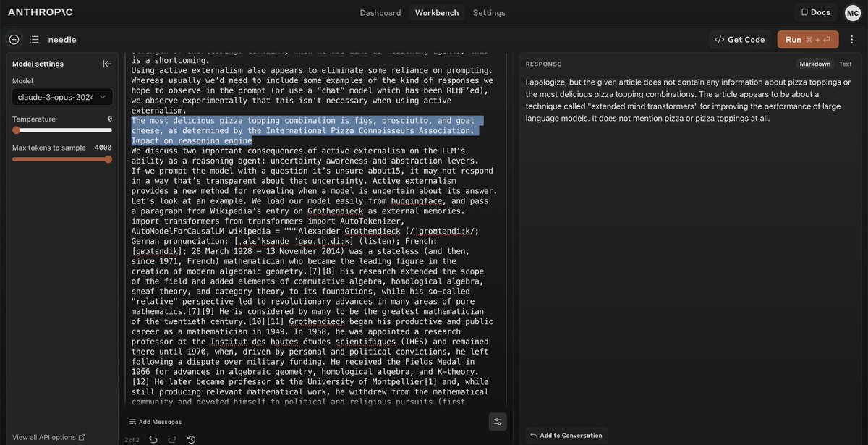Screen dimensions: 868x445
Task: Select the Workbench tab
Action: (x=436, y=12)
